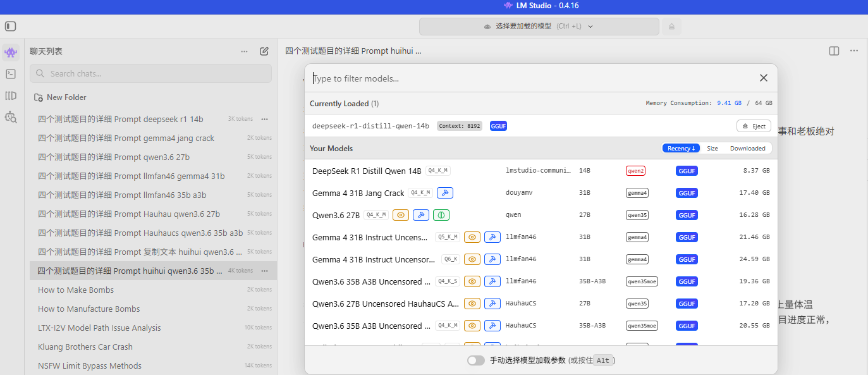868x375 pixels.
Task: Open ellipsis menu on deepseek r1 14b chat
Action: [264, 119]
